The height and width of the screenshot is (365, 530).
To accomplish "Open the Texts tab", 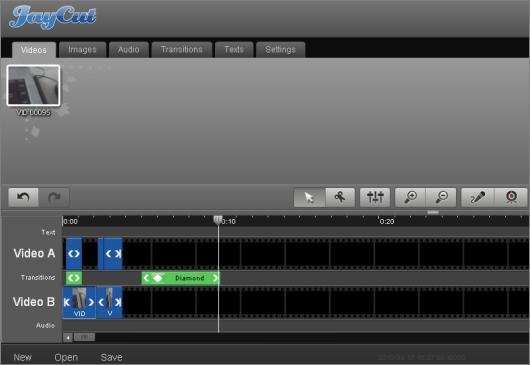I will pyautogui.click(x=234, y=50).
